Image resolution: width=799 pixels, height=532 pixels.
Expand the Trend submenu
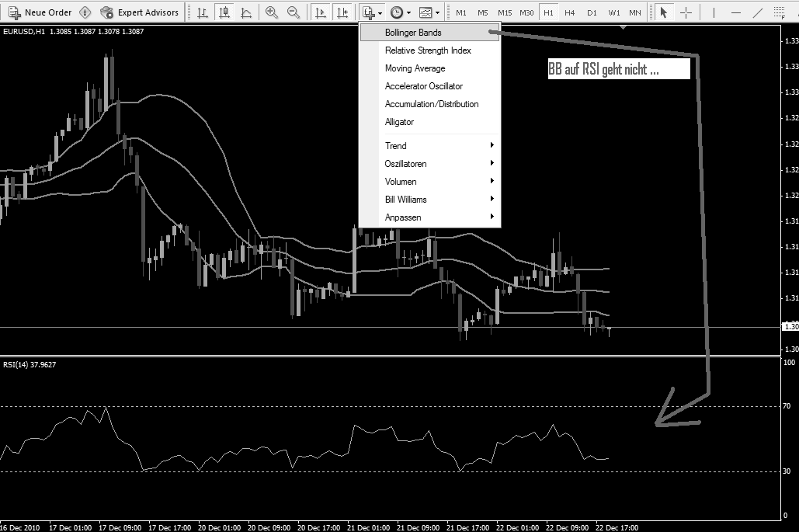pos(431,146)
